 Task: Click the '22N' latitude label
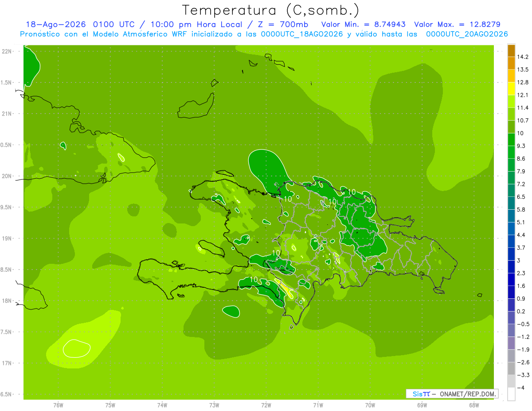point(7,51)
